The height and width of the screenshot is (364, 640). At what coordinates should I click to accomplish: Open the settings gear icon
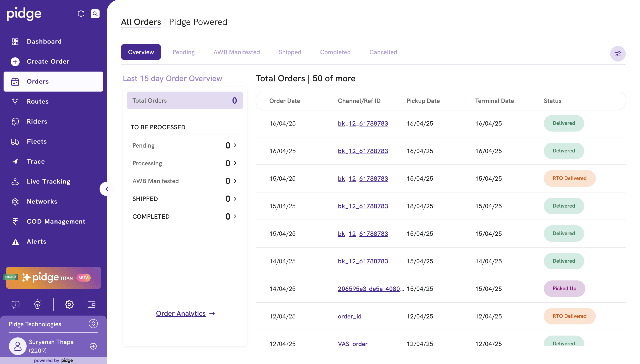click(69, 304)
